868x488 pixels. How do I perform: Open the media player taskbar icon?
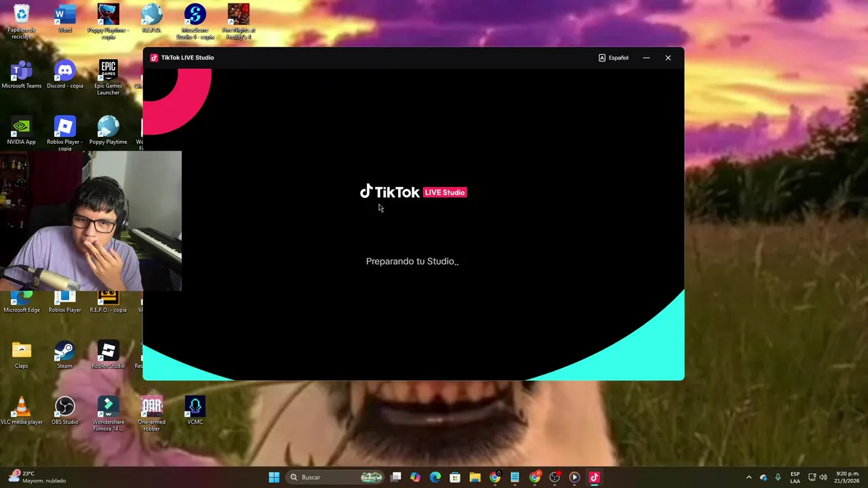pos(574,477)
